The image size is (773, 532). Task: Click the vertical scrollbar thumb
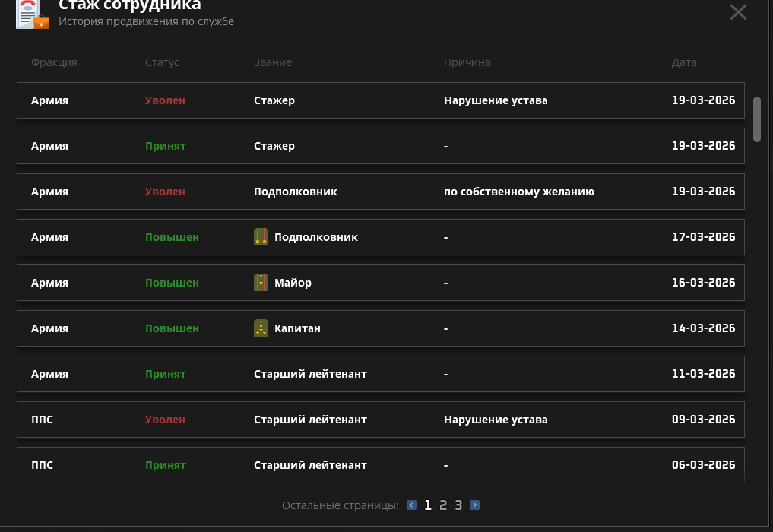point(756,119)
